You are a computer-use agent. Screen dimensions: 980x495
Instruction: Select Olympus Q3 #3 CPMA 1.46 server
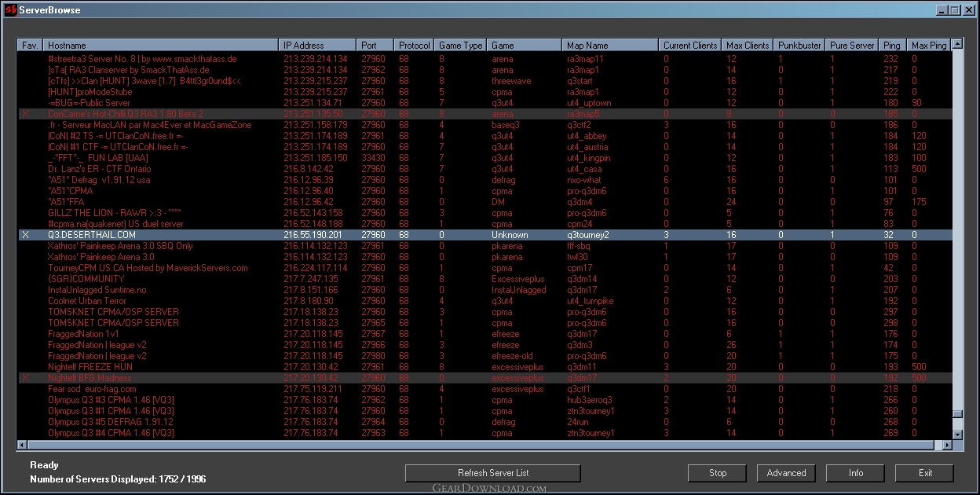pos(485,400)
